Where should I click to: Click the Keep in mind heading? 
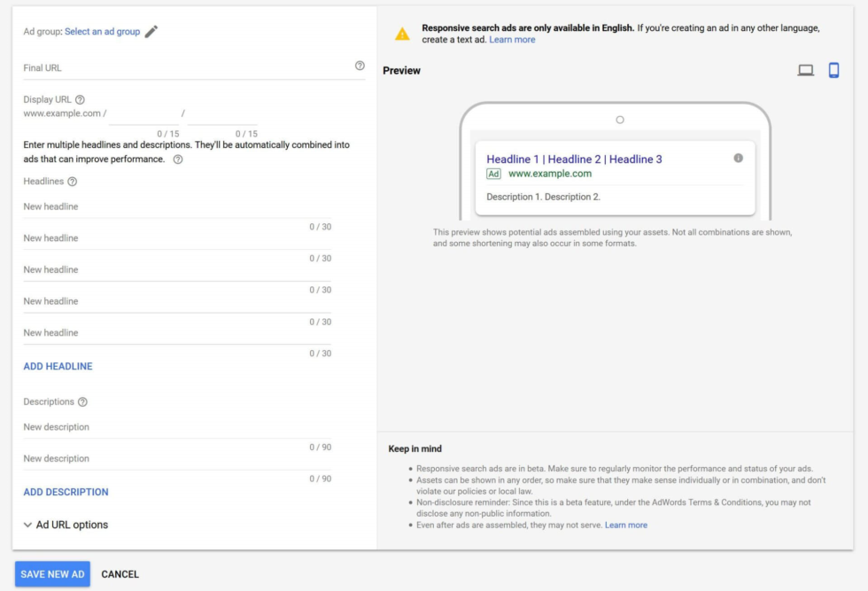pos(415,449)
